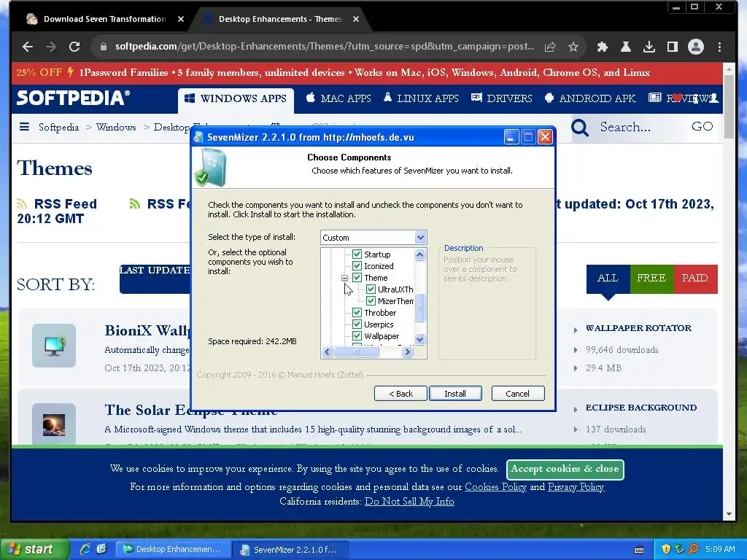Click the system tray security shield icon
Screen dimensions: 747x560
coord(666,549)
